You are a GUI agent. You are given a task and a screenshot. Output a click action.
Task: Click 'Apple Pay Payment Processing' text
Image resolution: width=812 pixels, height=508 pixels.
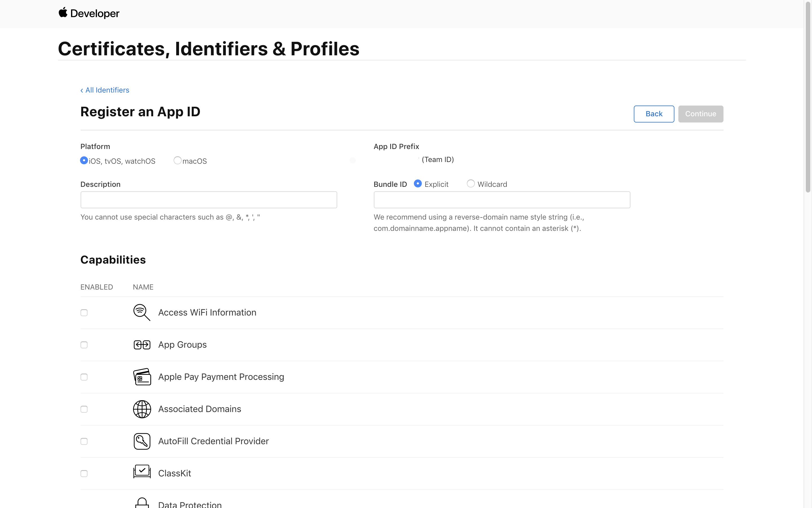(x=221, y=377)
